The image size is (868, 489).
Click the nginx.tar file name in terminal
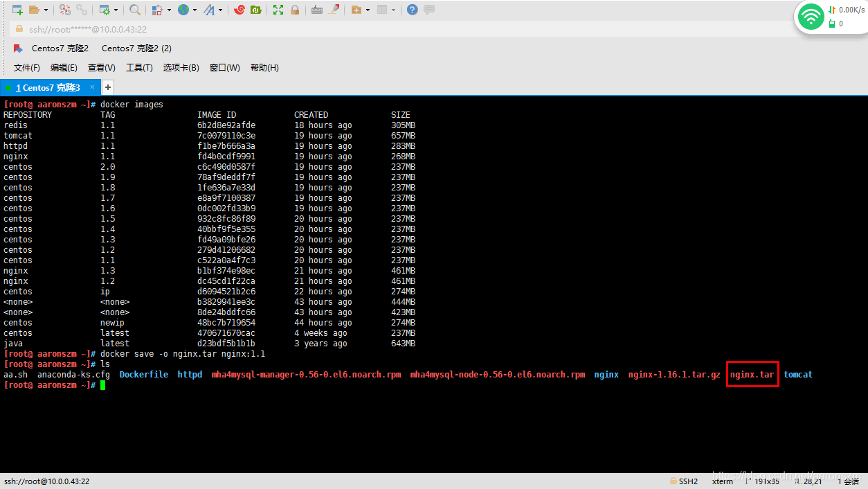point(752,375)
